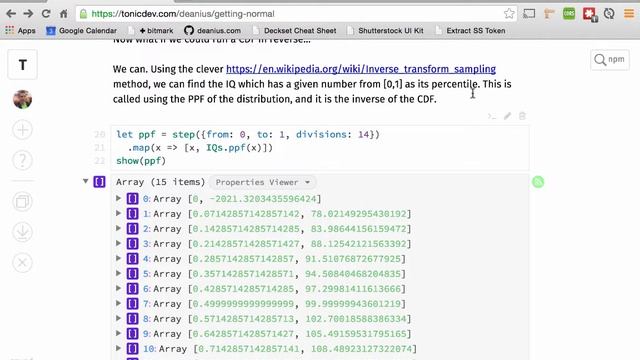The image size is (640, 360).
Task: Expand array item 9
Action: click(118, 333)
